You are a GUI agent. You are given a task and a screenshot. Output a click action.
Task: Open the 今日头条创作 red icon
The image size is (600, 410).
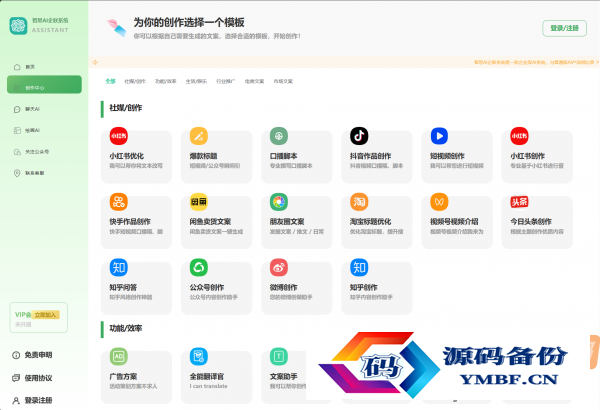pos(519,202)
